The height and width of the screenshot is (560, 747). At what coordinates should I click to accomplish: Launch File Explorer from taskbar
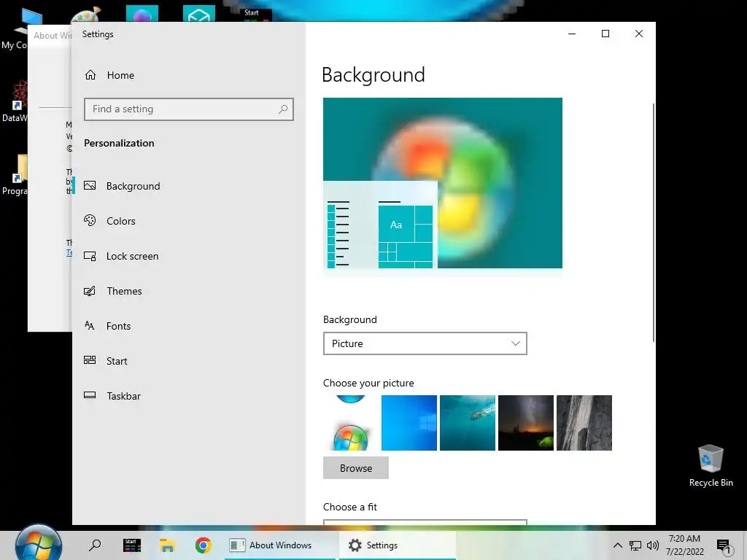tap(167, 545)
